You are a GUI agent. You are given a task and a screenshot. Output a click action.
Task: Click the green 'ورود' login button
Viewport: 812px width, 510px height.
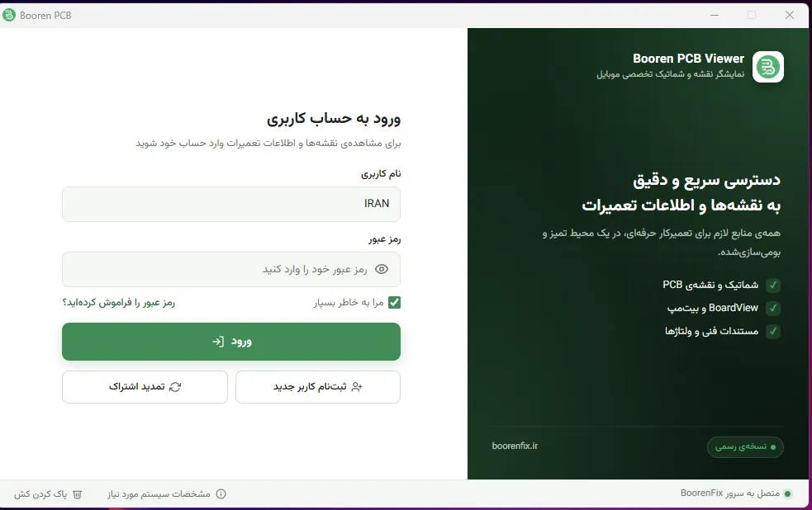click(231, 342)
